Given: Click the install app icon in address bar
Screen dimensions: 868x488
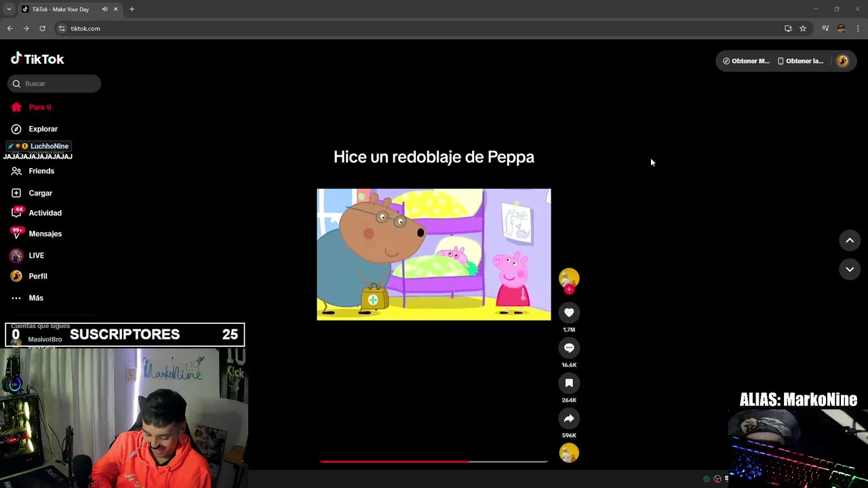Looking at the screenshot, I should pos(788,28).
